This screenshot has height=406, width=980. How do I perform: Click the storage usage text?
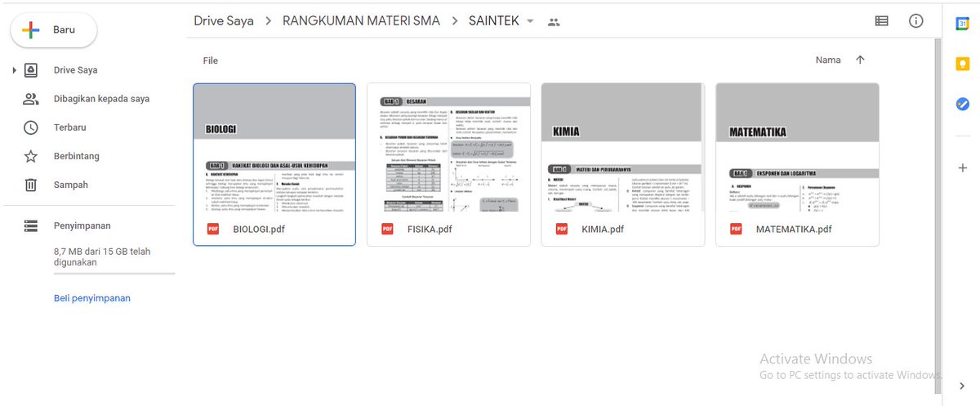pyautogui.click(x=102, y=257)
